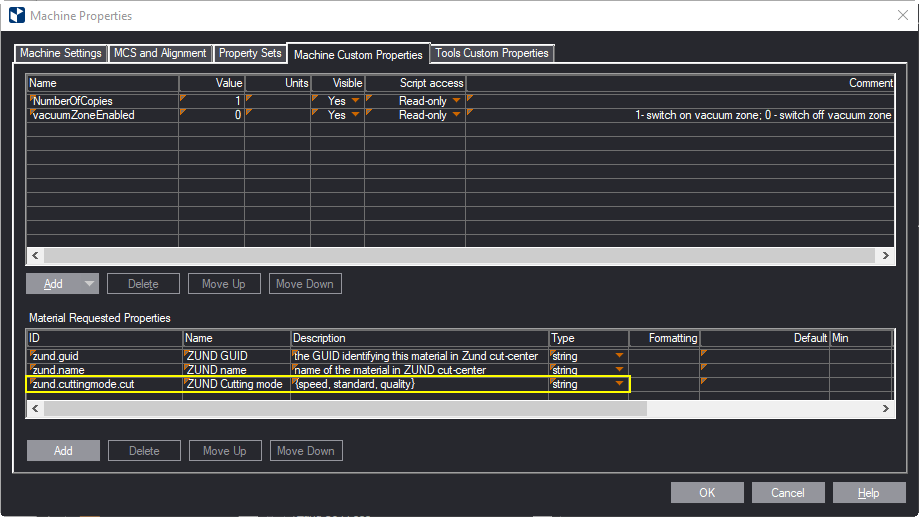
Task: Open the MCS and Alignment tab
Action: 161,53
